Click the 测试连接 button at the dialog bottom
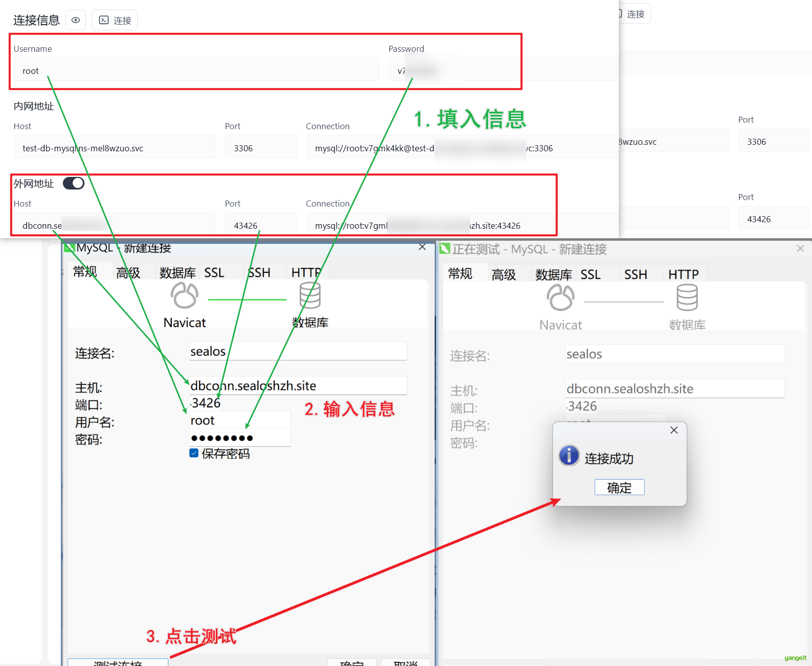The width and height of the screenshot is (812, 666). click(x=118, y=662)
